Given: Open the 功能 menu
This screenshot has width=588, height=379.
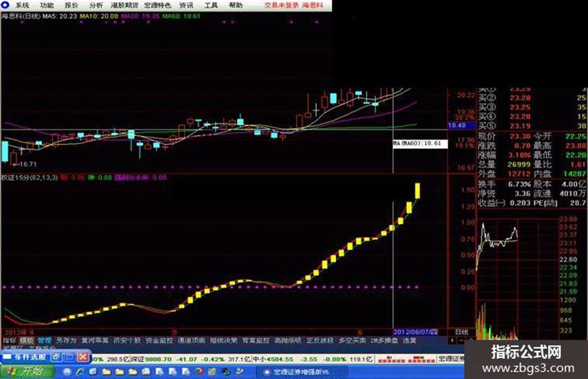Looking at the screenshot, I should pos(47,5).
